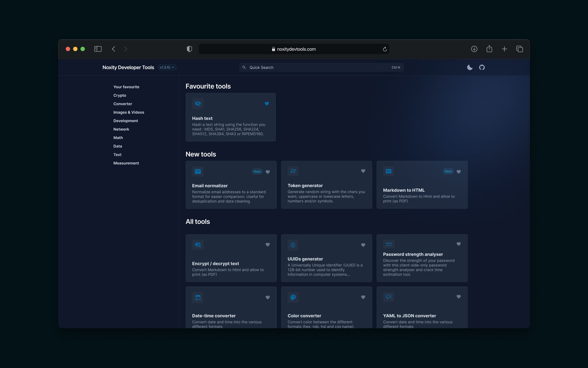The width and height of the screenshot is (588, 368).
Task: Click the YAML to JSON converter icon
Action: coord(388,296)
